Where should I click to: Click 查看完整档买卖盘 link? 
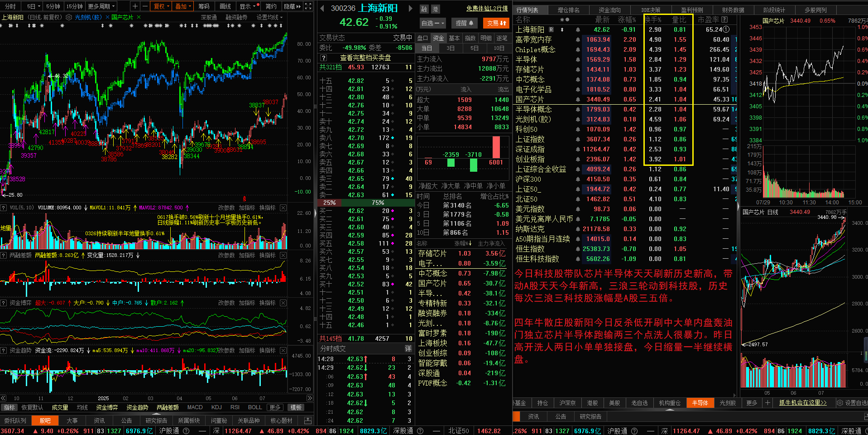(x=365, y=58)
